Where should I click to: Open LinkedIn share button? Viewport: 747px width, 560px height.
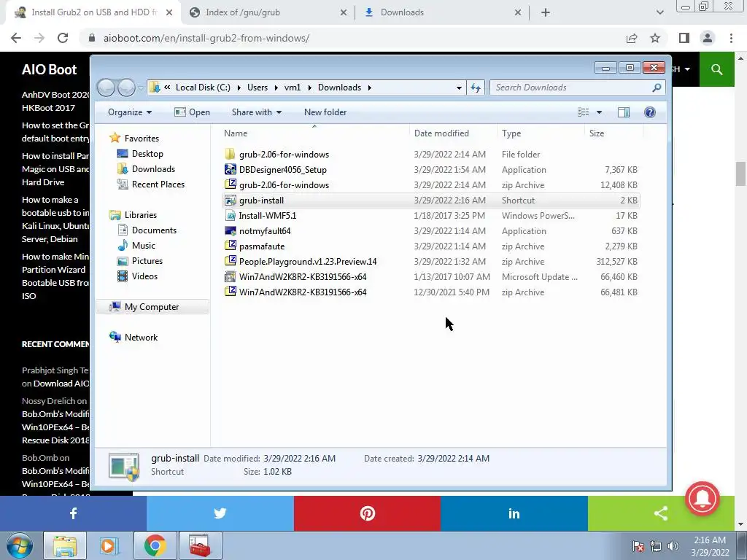coord(514,513)
